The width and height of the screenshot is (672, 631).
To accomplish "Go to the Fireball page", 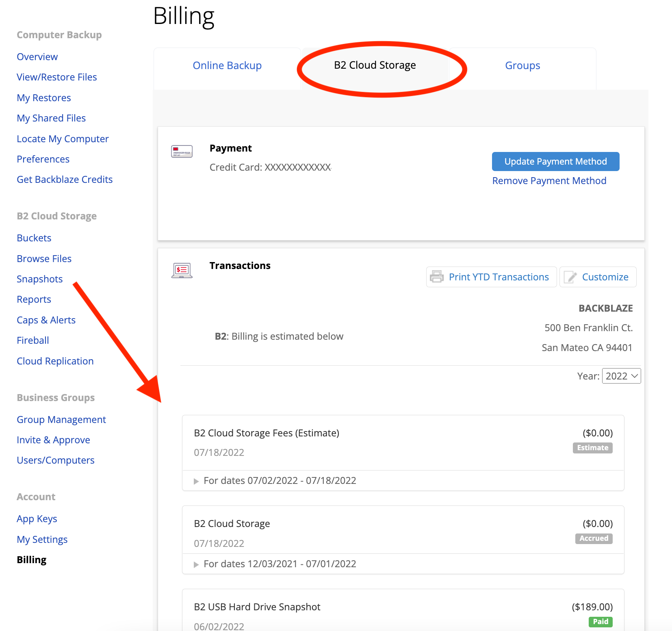I will 33,340.
